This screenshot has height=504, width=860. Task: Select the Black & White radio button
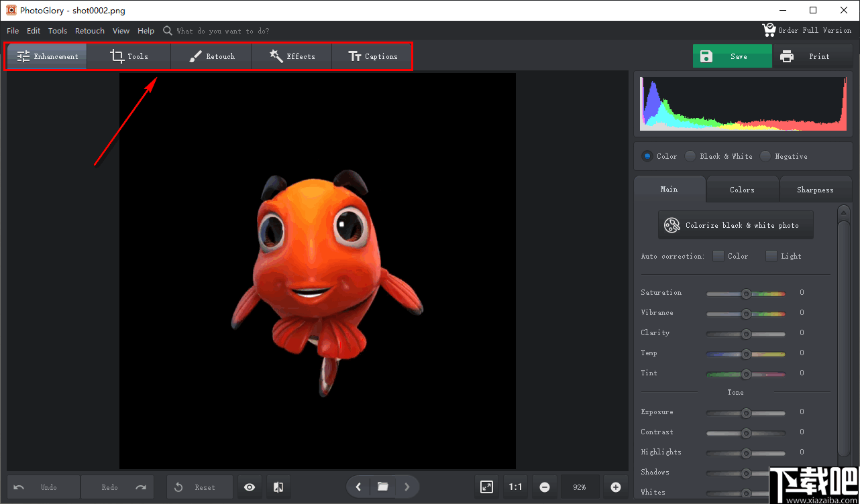tap(690, 156)
